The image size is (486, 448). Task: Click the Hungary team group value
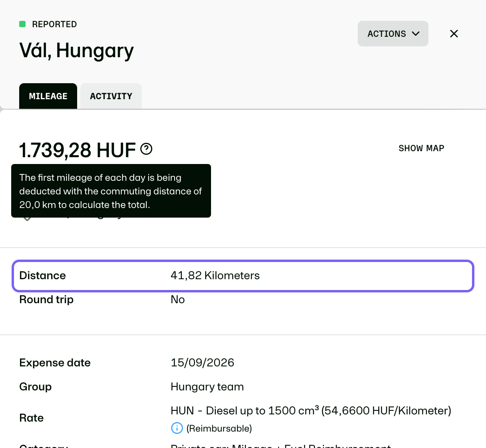click(207, 387)
